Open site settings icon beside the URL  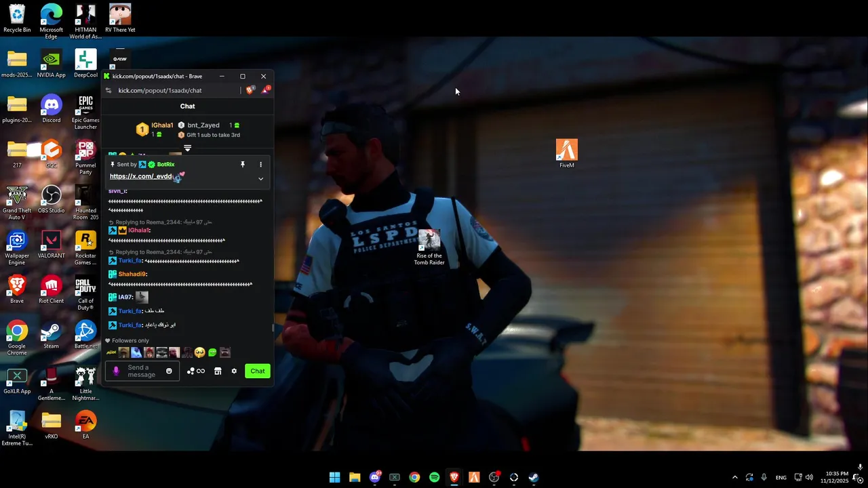108,90
